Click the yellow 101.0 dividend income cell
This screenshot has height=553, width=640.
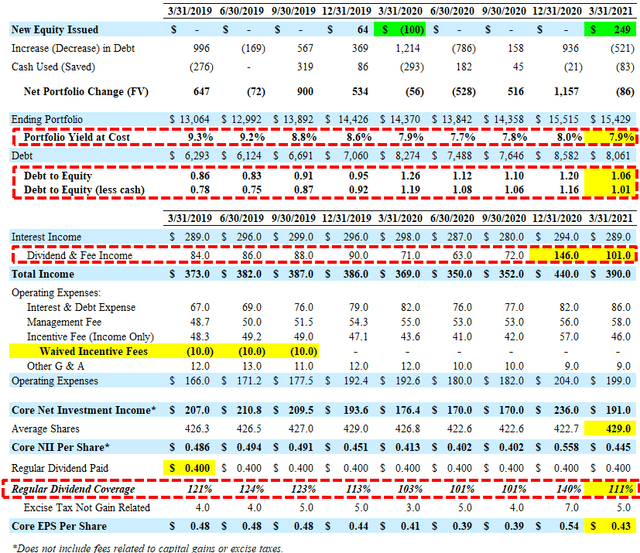(610, 255)
